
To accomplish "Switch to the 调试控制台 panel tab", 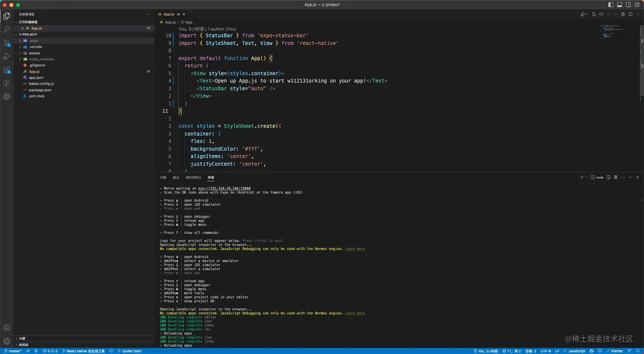I will [x=193, y=177].
